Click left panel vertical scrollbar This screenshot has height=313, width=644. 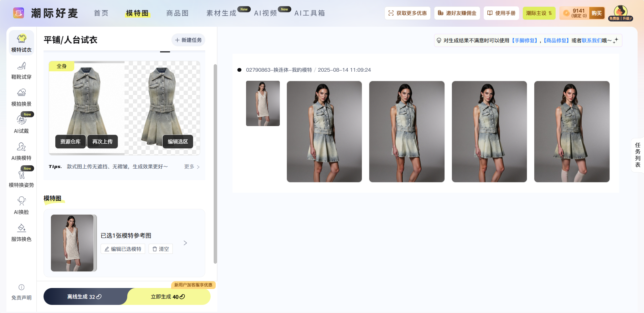tap(215, 164)
